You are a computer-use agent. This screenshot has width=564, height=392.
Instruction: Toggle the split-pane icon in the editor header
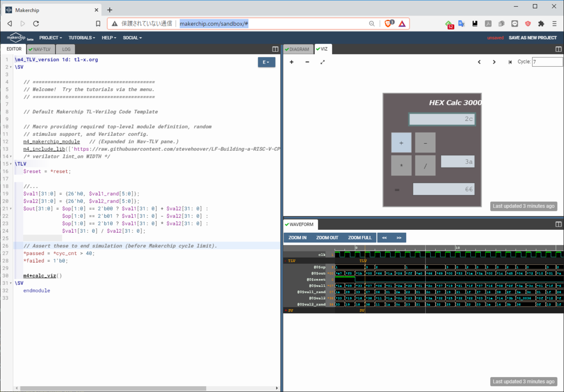pyautogui.click(x=274, y=49)
